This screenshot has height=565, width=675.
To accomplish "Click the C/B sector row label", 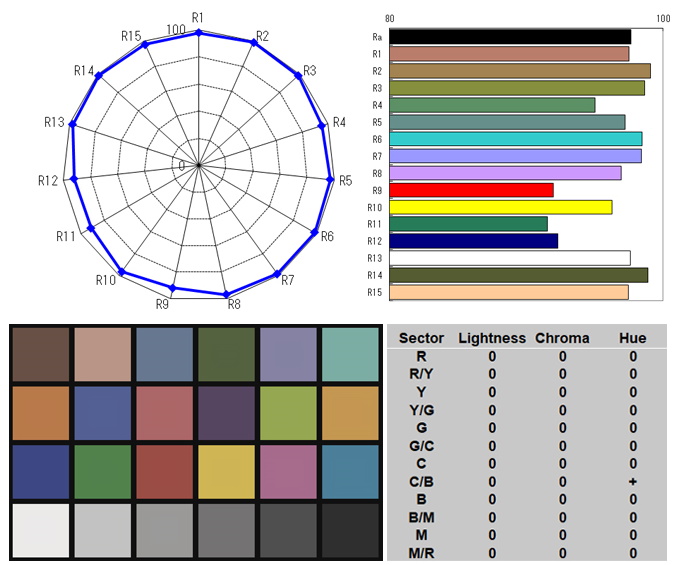I will tap(421, 481).
